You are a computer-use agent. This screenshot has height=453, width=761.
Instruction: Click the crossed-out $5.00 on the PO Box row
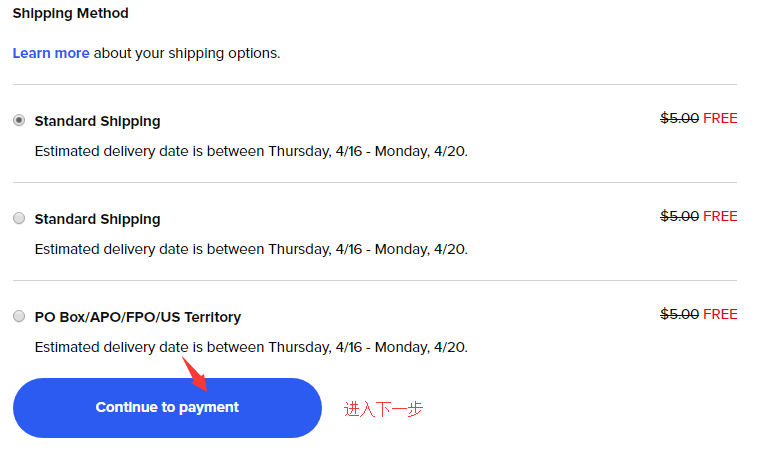click(x=679, y=314)
